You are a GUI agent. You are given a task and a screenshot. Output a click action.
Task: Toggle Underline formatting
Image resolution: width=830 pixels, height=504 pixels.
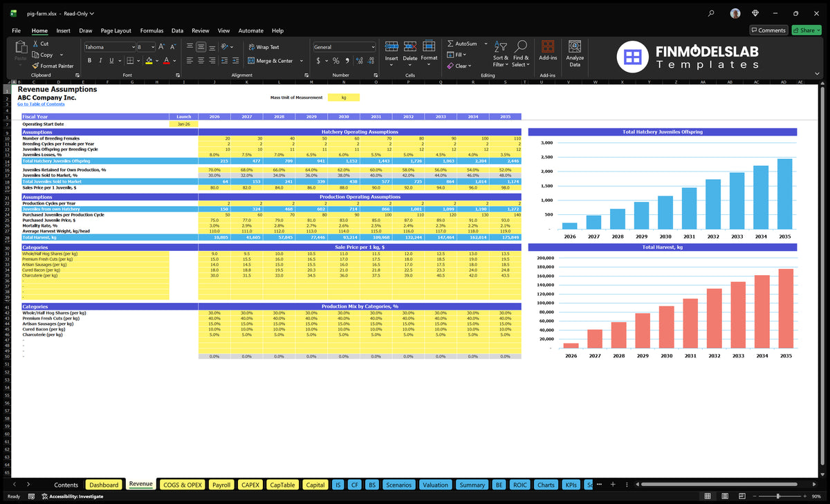(111, 61)
